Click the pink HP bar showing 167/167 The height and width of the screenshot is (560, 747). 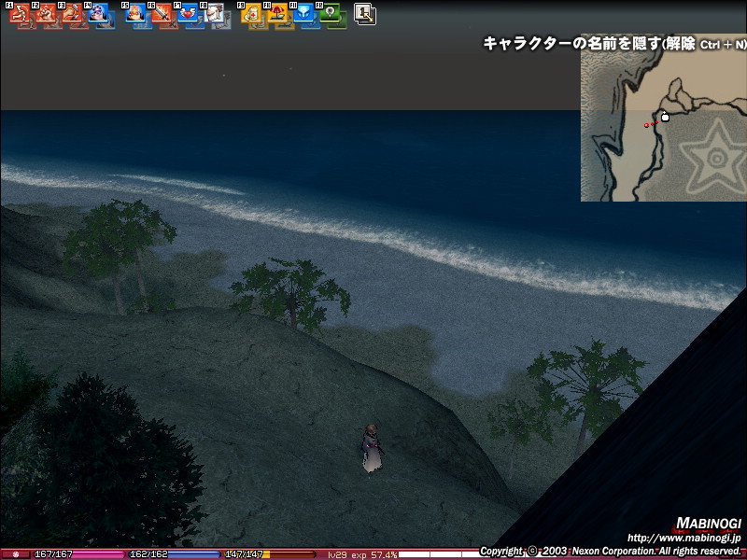[x=78, y=554]
